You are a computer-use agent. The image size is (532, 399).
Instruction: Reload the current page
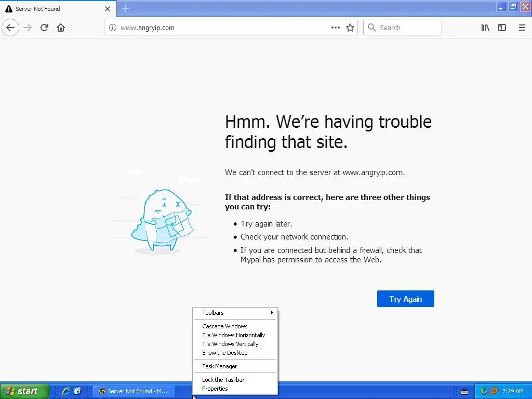coord(44,28)
